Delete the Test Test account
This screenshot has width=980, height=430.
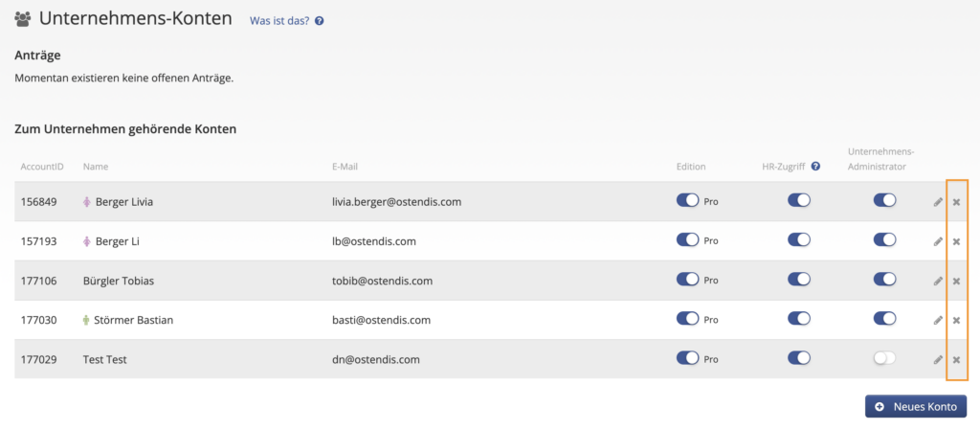(956, 359)
